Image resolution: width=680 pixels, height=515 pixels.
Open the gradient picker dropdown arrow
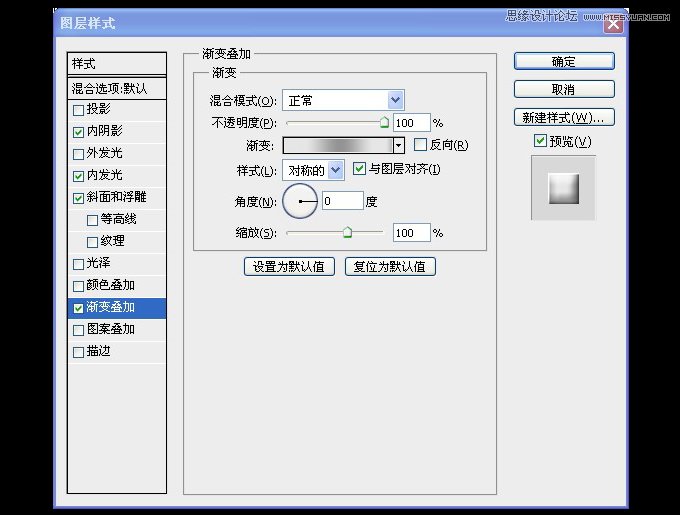[x=399, y=145]
